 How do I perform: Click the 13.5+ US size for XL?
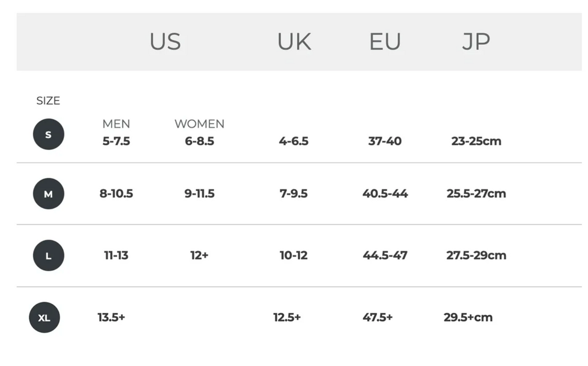[x=111, y=317]
